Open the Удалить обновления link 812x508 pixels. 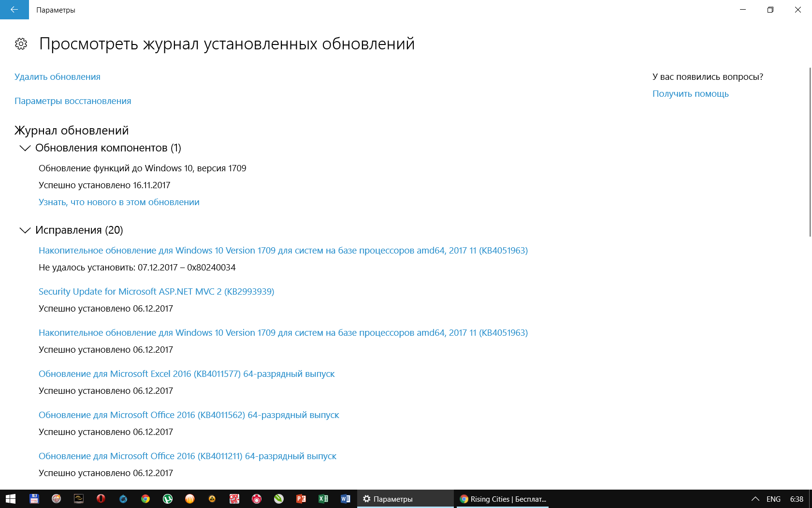[58, 77]
